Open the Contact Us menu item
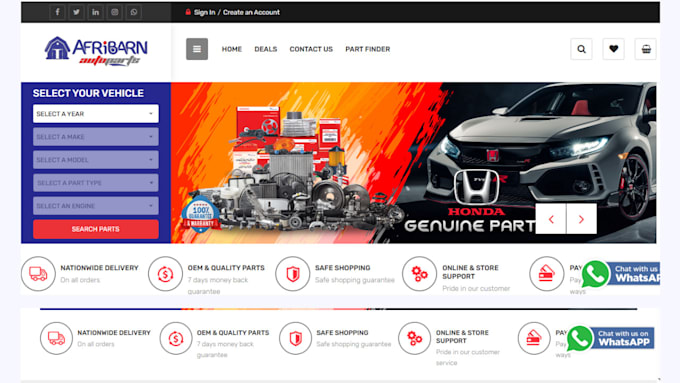The height and width of the screenshot is (383, 680). pyautogui.click(x=311, y=49)
